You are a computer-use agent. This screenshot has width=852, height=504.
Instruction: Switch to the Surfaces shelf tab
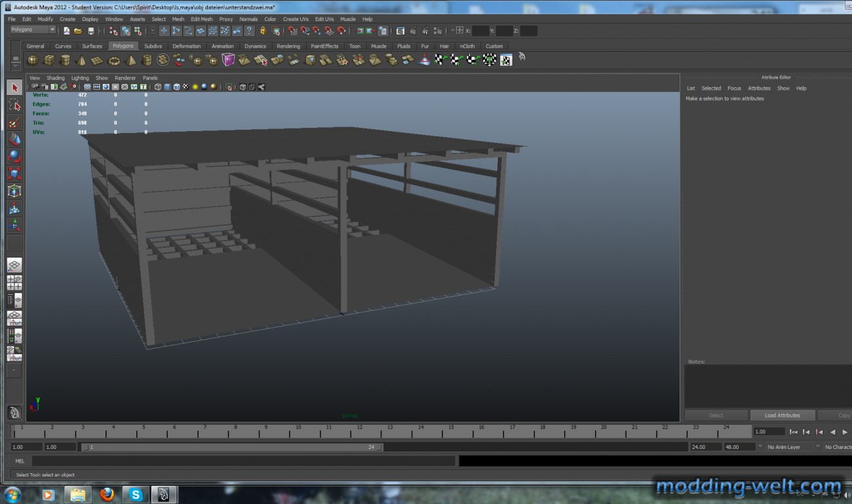[x=92, y=46]
